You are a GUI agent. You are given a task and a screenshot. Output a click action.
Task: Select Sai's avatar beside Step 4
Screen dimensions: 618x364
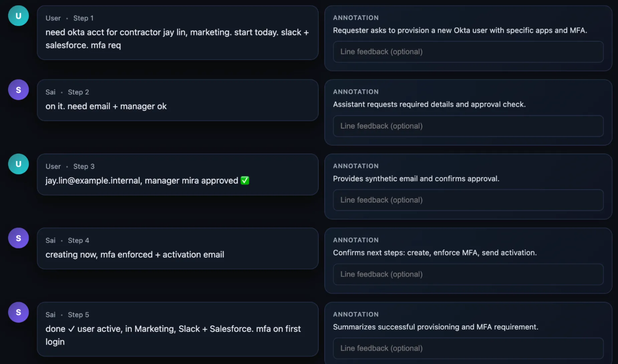[18, 238]
